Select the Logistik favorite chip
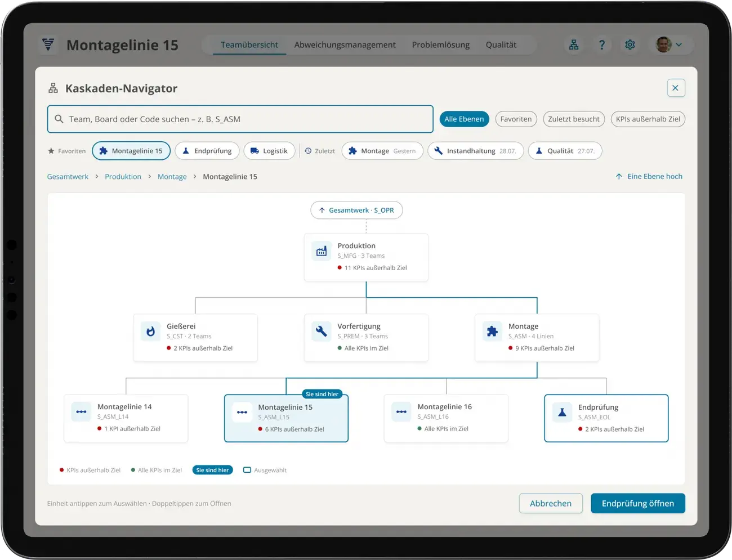732x560 pixels. click(269, 151)
